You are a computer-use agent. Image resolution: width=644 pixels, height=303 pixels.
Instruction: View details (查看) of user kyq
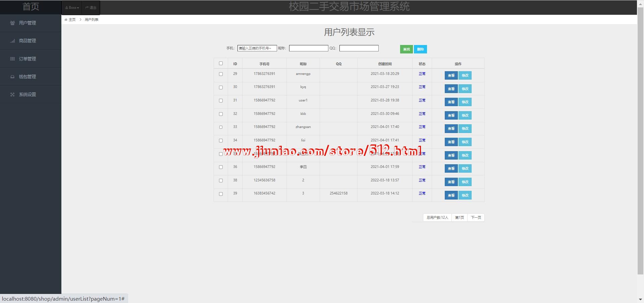(x=451, y=89)
